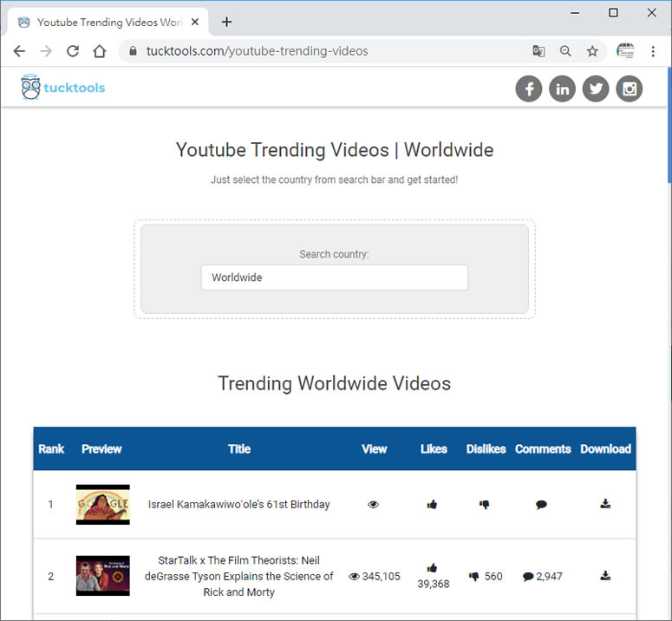Click thumbs-up icon in Israel Kamakawiwo'ole row
This screenshot has height=621, width=672.
click(x=432, y=505)
